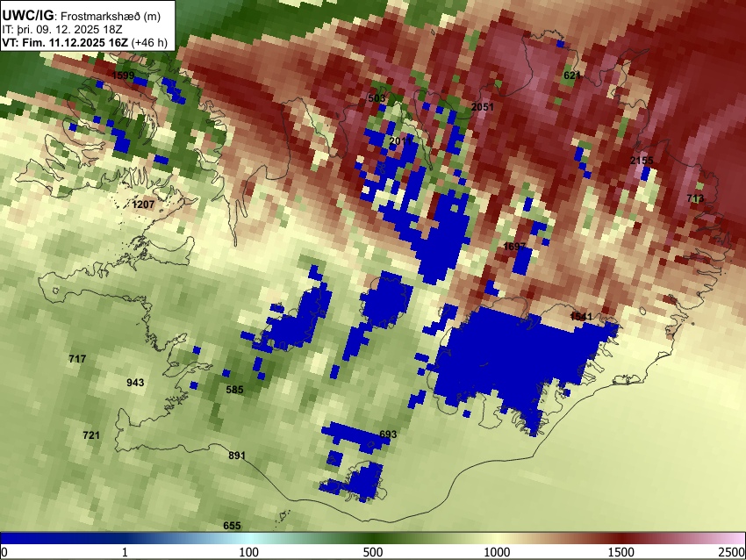
Task: Click the colorbar tick label 1000
Action: coord(497,552)
